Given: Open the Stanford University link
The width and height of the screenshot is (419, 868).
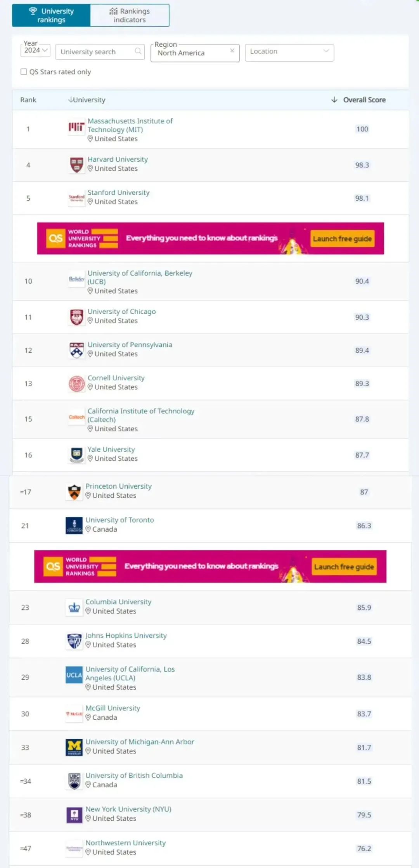Looking at the screenshot, I should pos(118,192).
